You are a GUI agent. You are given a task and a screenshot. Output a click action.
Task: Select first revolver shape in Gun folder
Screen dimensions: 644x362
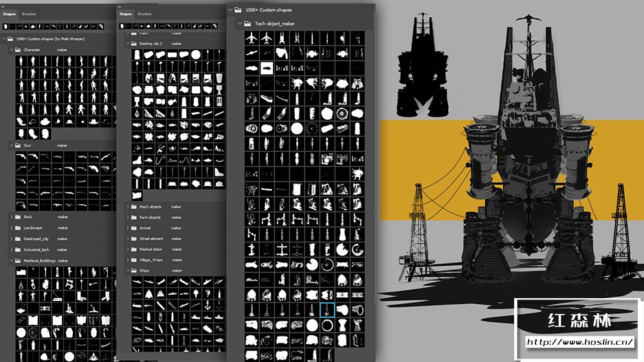tap(21, 157)
